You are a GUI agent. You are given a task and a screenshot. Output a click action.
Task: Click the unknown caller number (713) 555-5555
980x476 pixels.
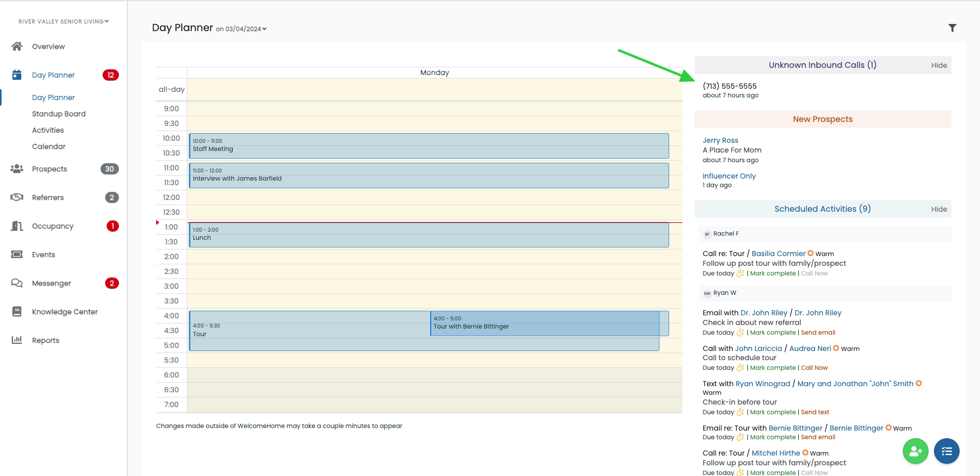(729, 86)
